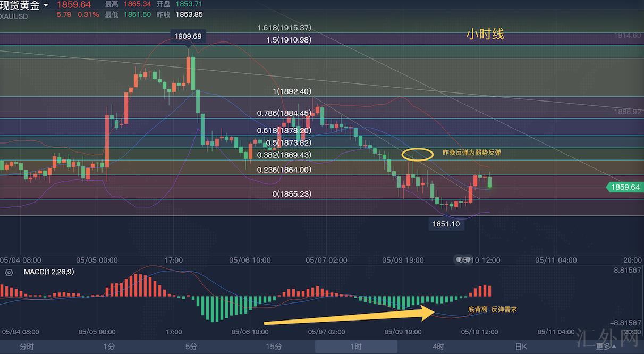Click the 05/09 19:00 main chart time label
The image size is (644, 354).
coord(403,260)
